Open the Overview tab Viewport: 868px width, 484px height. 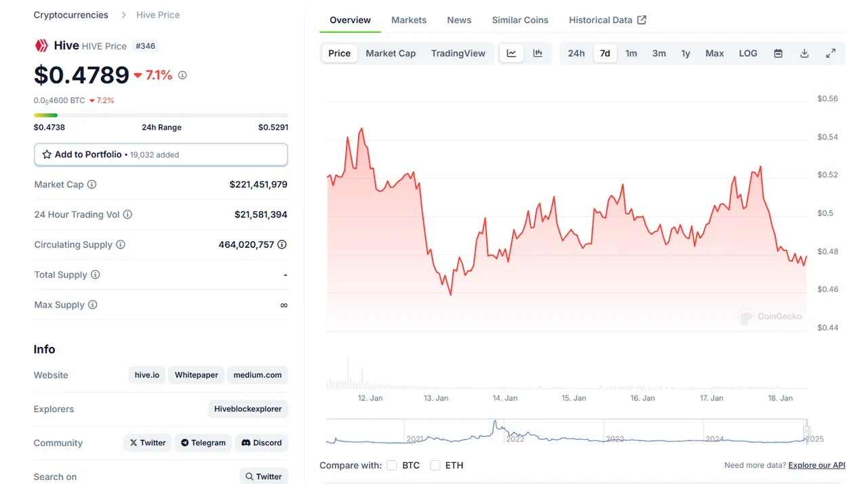[351, 20]
